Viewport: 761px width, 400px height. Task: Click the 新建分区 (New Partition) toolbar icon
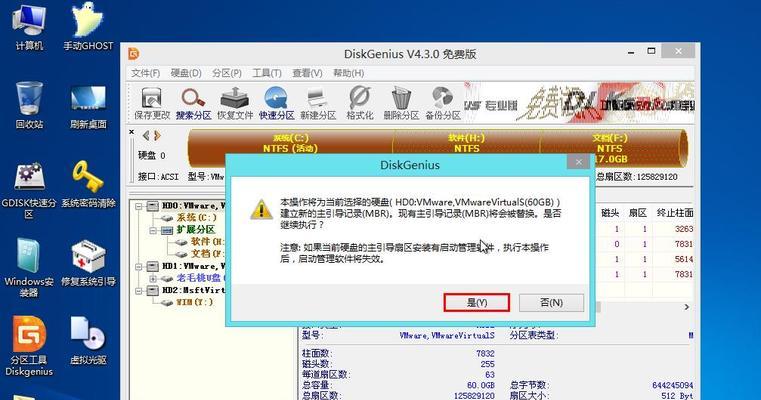[x=318, y=102]
